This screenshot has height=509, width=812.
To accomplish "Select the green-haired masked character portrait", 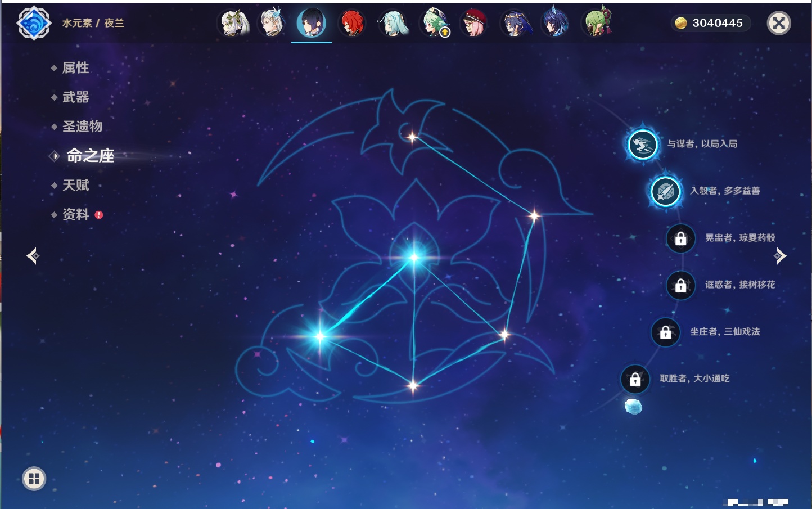I will pos(596,23).
